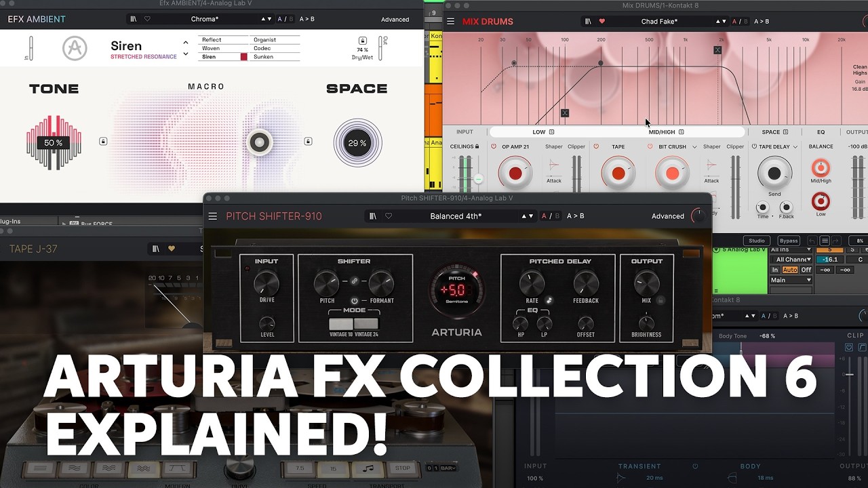This screenshot has width=868, height=488.
Task: Click the Arturia logo in Efx Ambient
Action: [x=75, y=48]
